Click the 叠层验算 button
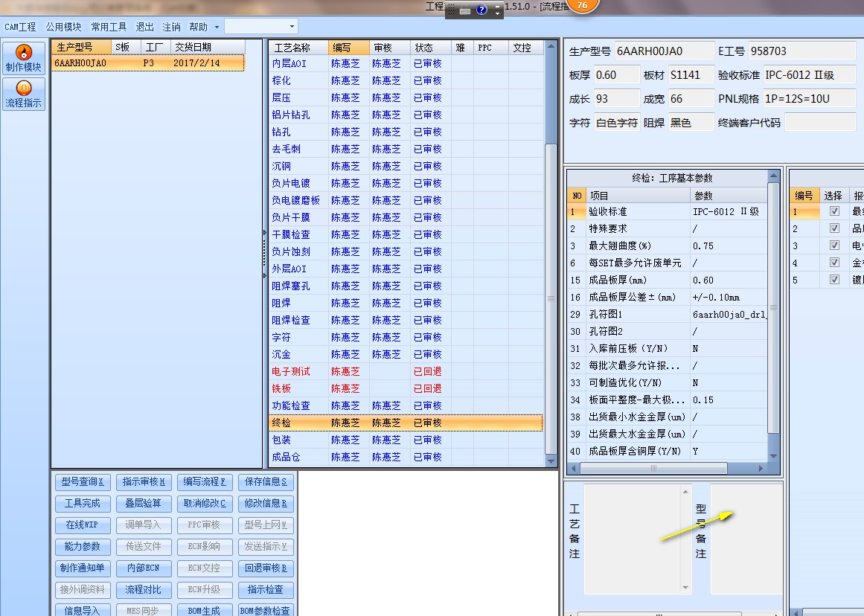Image resolution: width=864 pixels, height=616 pixels. tap(144, 504)
